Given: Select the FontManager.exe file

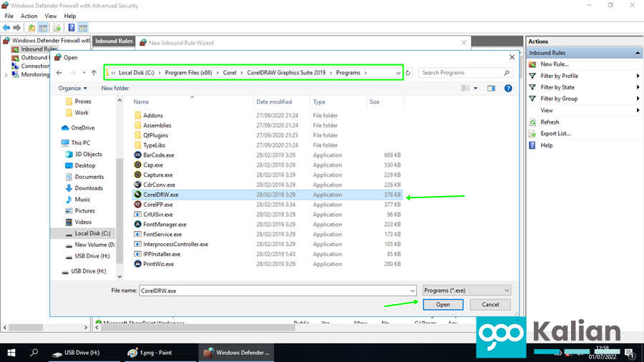Looking at the screenshot, I should tap(165, 225).
